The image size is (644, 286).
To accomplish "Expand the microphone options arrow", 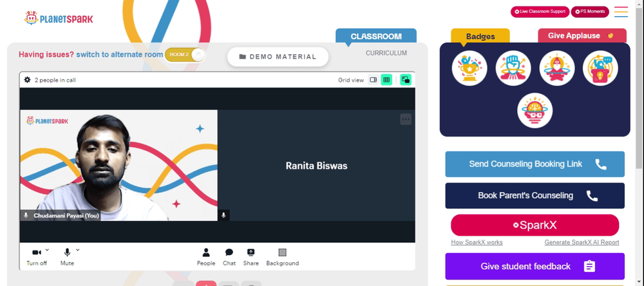I will (x=78, y=250).
